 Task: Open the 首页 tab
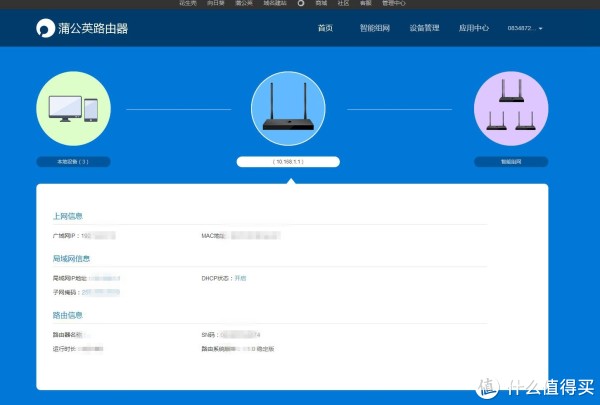pyautogui.click(x=325, y=28)
